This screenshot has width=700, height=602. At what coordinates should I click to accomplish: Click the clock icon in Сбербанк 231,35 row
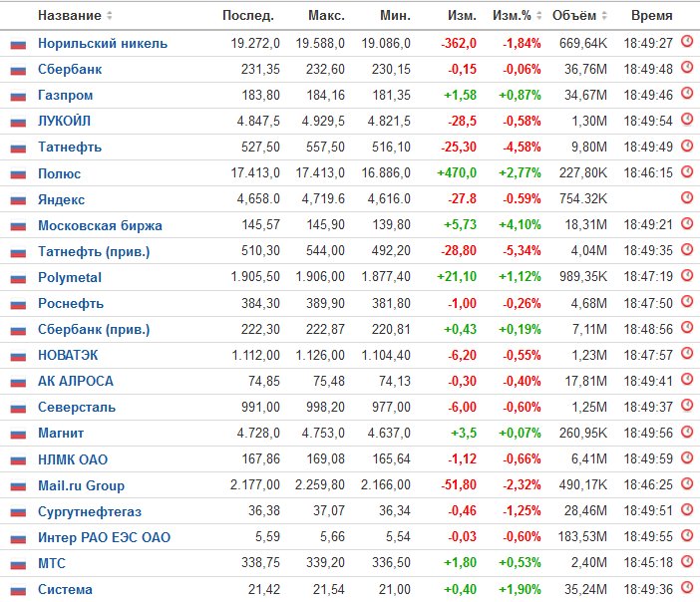(687, 68)
